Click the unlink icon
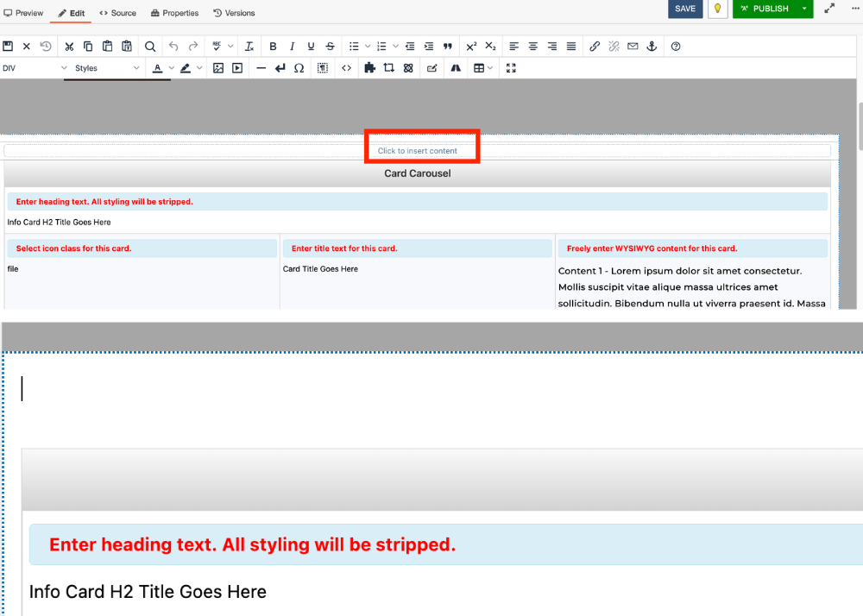Image resolution: width=863 pixels, height=616 pixels. (614, 46)
